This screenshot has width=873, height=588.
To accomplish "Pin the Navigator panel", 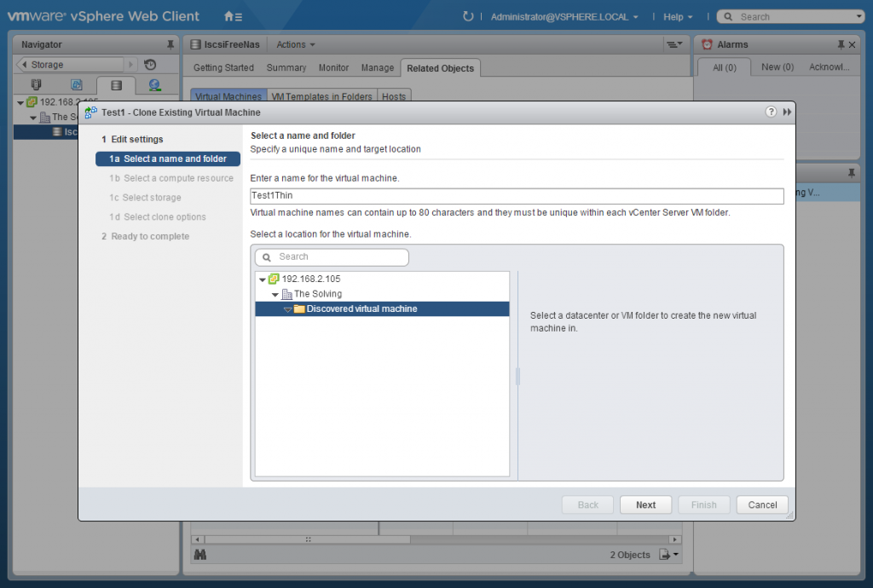I will tap(171, 43).
